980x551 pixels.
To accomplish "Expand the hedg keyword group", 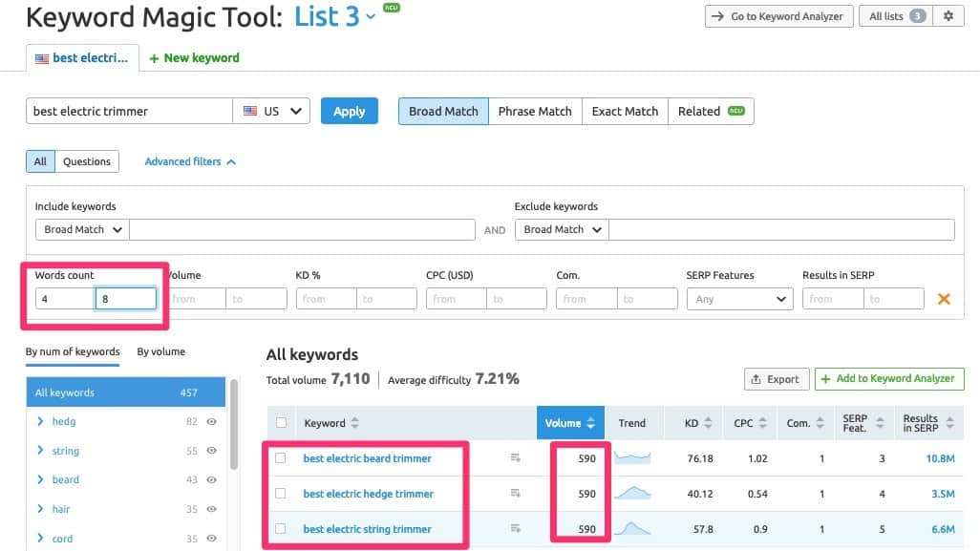I will [x=41, y=421].
